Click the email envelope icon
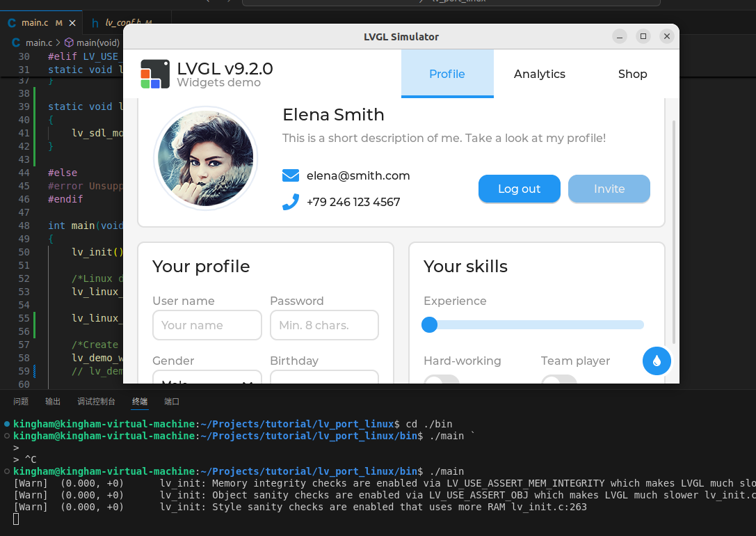This screenshot has width=756, height=536. click(291, 175)
